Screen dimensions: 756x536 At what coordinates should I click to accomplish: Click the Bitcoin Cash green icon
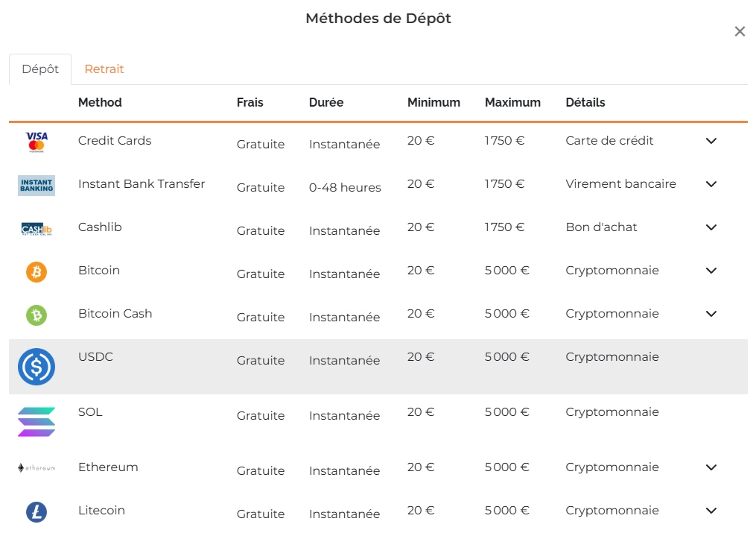[36, 314]
